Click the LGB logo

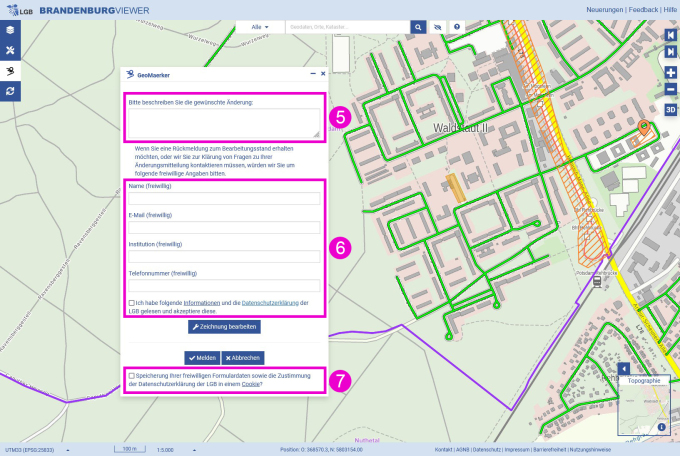pyautogui.click(x=20, y=10)
